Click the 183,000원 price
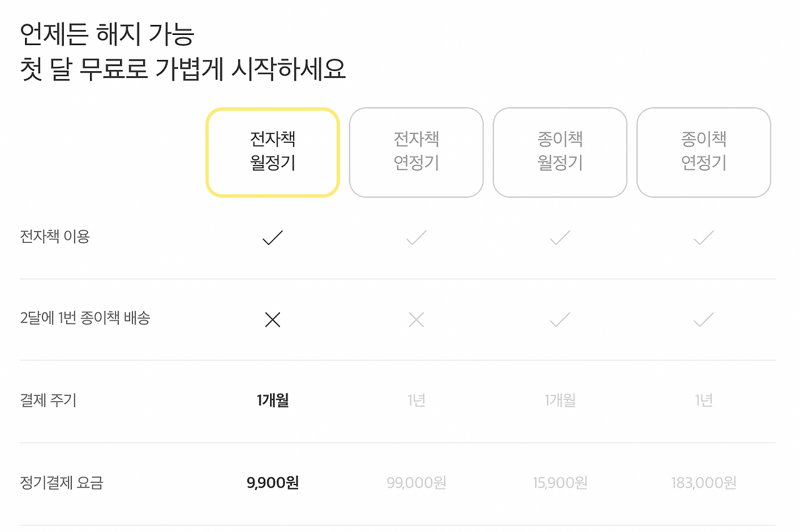 tap(704, 483)
